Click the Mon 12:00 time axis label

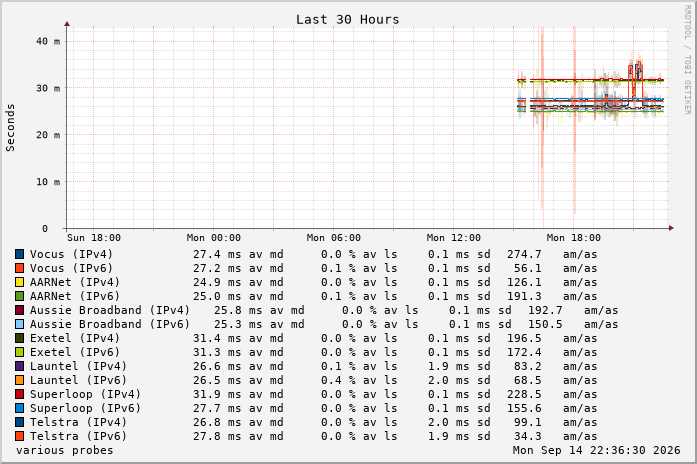453,238
